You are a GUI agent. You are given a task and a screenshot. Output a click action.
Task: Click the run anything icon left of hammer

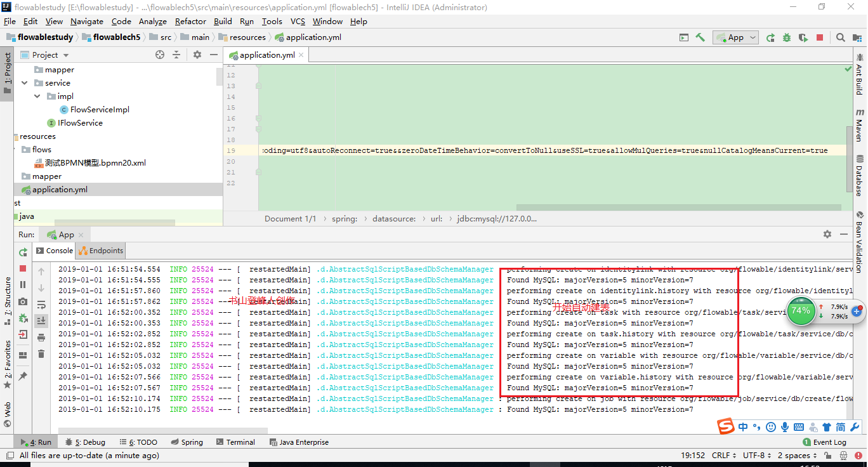[683, 37]
